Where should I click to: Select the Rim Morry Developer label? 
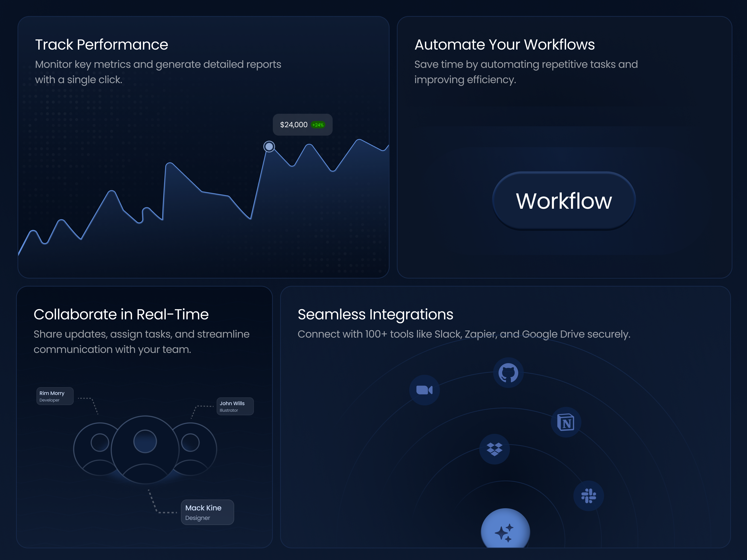pyautogui.click(x=55, y=396)
